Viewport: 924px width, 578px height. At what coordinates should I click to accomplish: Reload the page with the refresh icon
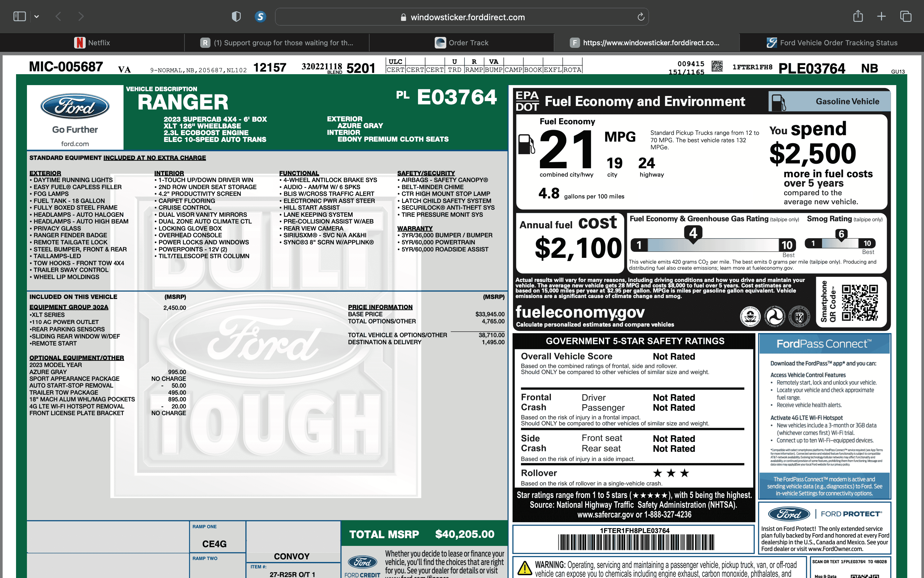click(x=641, y=17)
